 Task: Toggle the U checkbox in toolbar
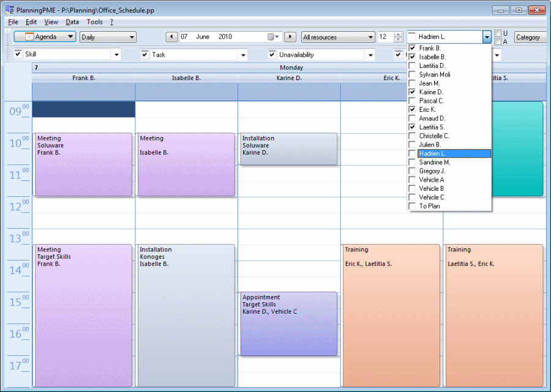click(498, 34)
